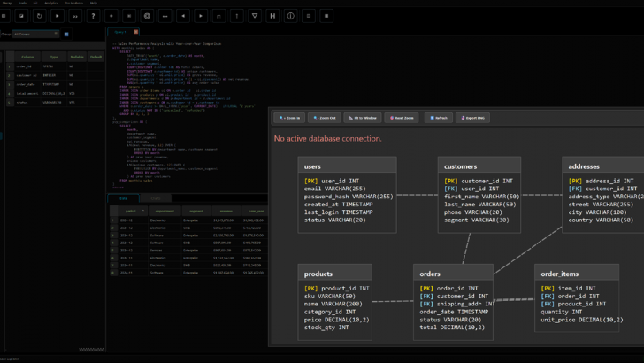Image resolution: width=644 pixels, height=363 pixels.
Task: Click the left-pointing triangle toolbar icon
Action: point(182,16)
